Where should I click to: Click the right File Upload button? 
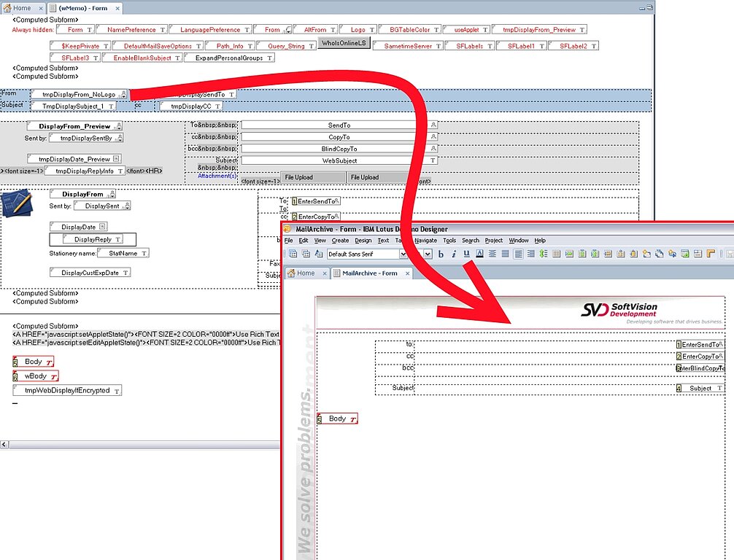coord(378,177)
